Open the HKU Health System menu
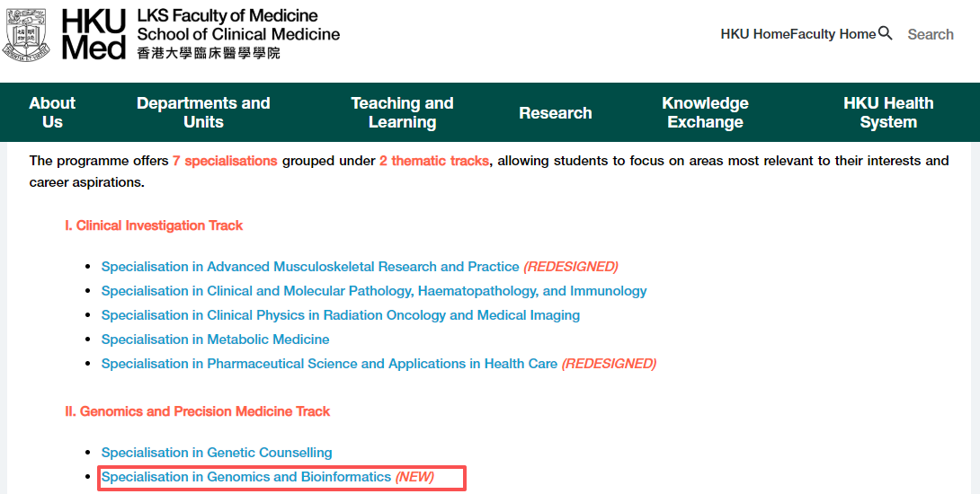This screenshot has height=494, width=980. point(888,112)
